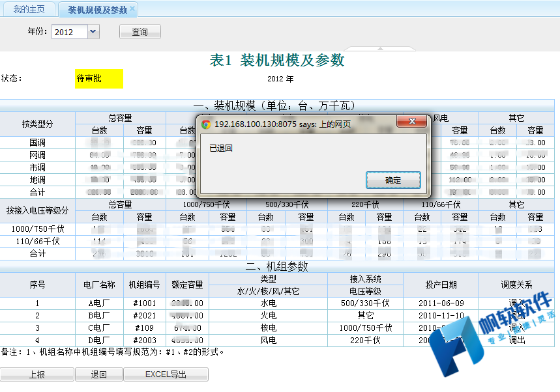Click the 水电 type cell
560x392 pixels.
pyautogui.click(x=268, y=303)
